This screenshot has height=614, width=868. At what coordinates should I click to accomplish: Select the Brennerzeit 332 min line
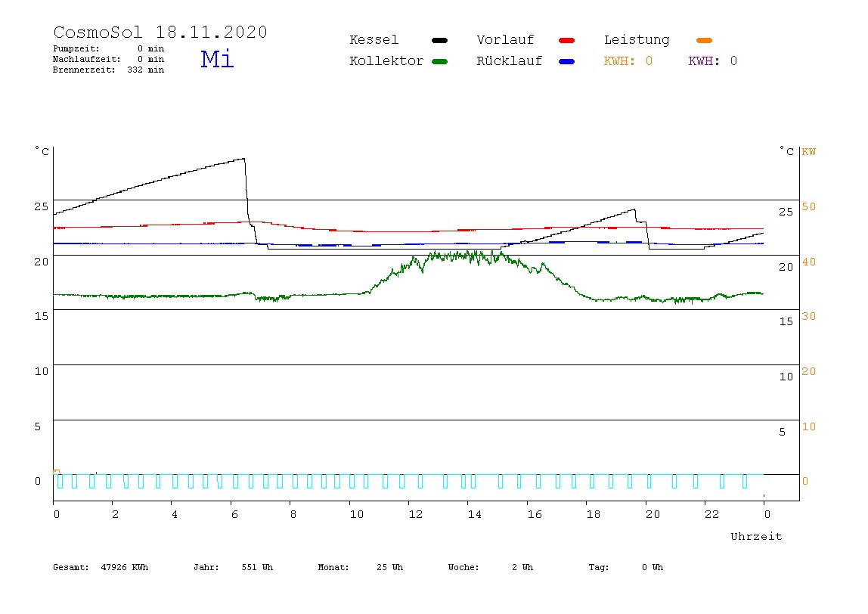tap(109, 70)
